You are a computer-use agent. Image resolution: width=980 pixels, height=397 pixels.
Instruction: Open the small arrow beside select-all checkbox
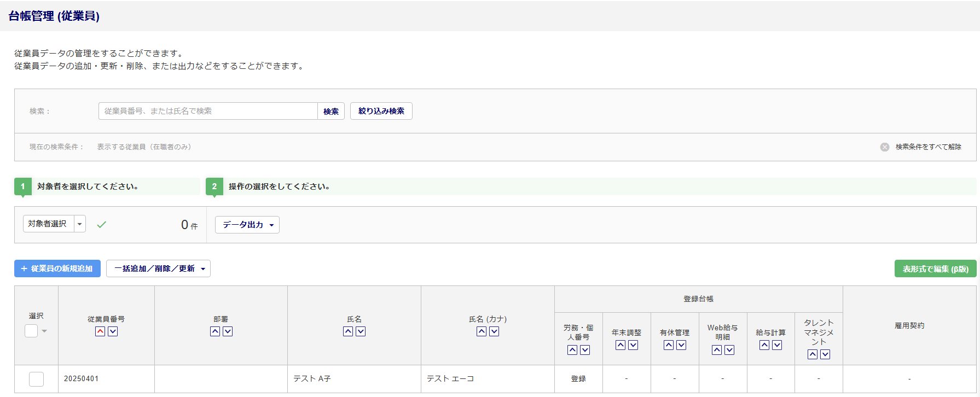click(x=44, y=331)
